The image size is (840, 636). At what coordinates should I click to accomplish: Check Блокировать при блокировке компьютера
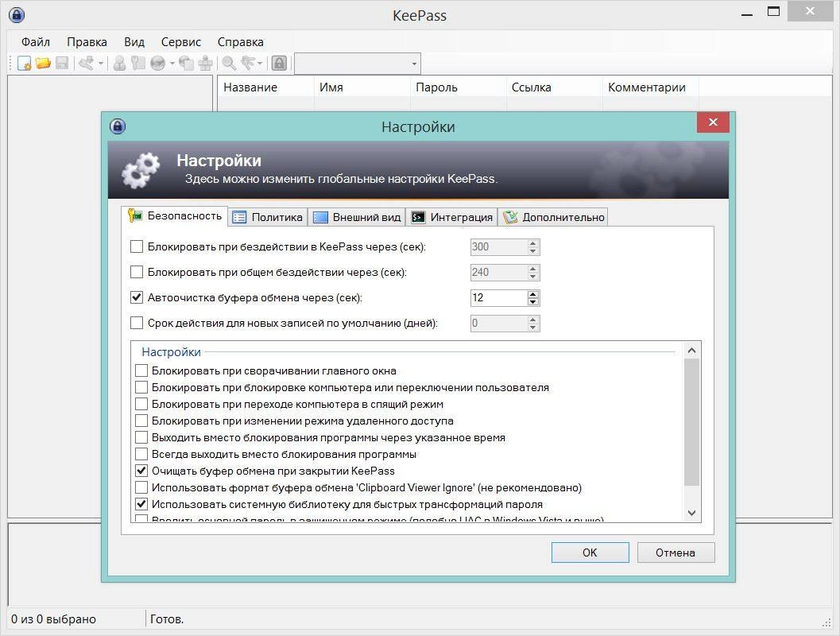click(141, 387)
